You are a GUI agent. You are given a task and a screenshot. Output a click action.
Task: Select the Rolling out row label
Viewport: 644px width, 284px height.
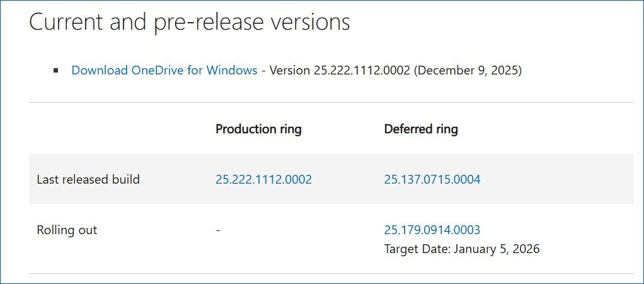coord(67,230)
